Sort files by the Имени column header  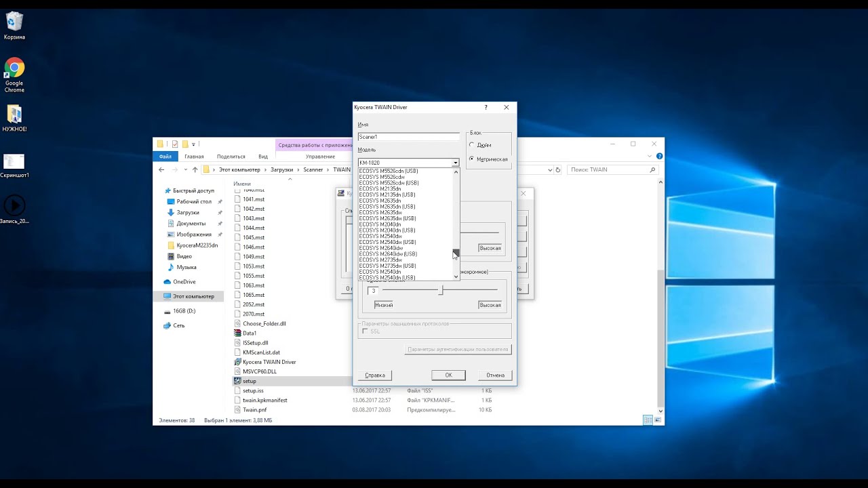tap(242, 184)
